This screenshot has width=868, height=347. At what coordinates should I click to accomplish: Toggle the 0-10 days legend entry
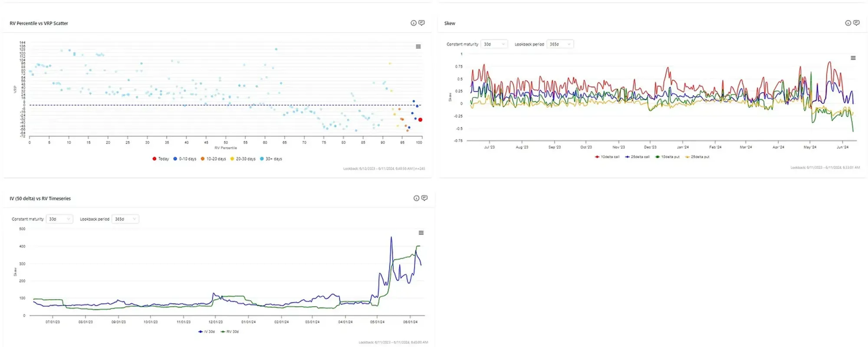click(185, 159)
